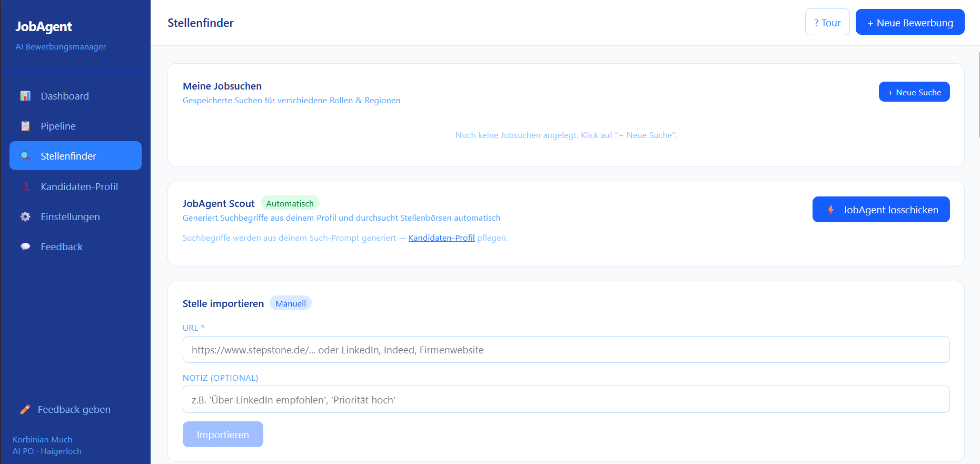Image resolution: width=980 pixels, height=464 pixels.
Task: Click the Automatisch badge
Action: tap(290, 203)
